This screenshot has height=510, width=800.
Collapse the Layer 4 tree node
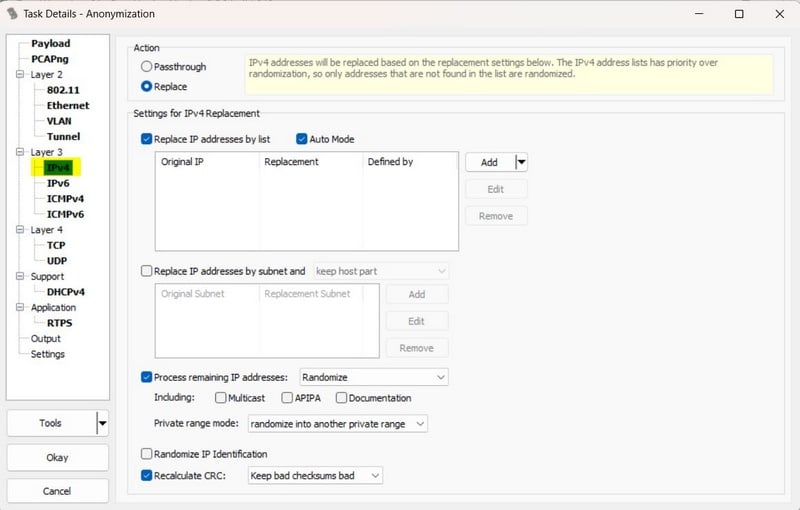(x=20, y=230)
